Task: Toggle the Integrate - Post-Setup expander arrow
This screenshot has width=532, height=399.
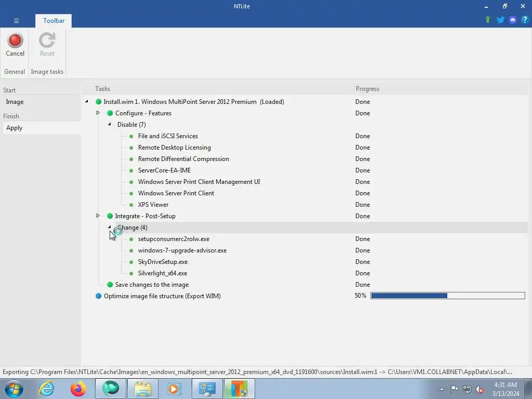Action: pyautogui.click(x=98, y=216)
